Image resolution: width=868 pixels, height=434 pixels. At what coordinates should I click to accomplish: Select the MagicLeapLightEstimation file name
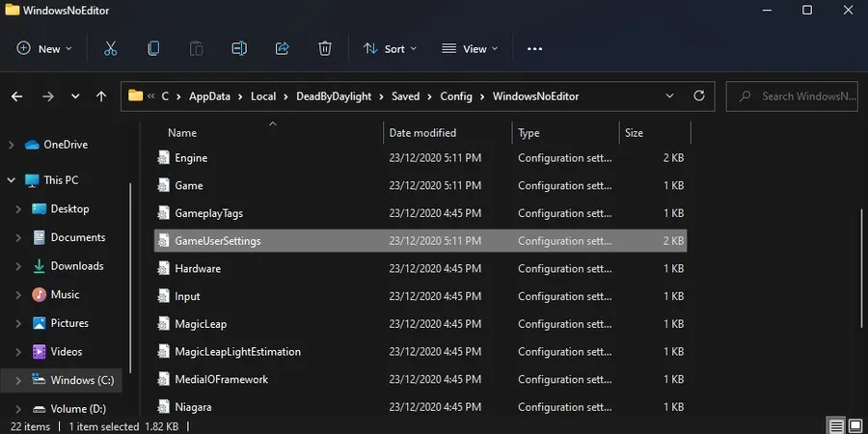(237, 351)
